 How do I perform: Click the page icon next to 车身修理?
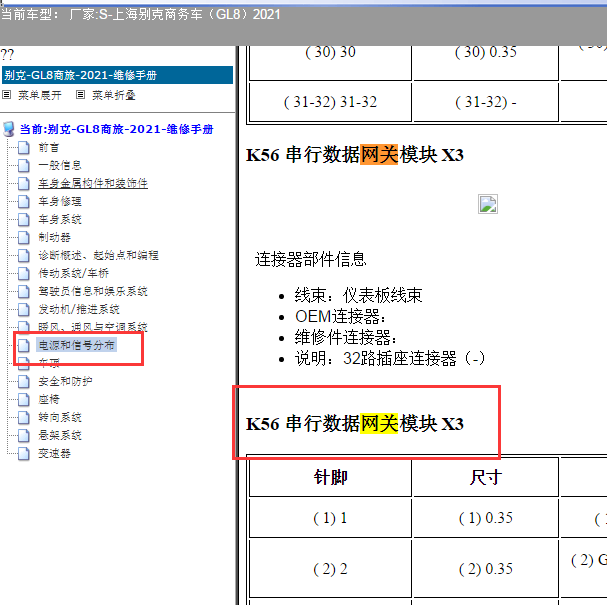(24, 201)
